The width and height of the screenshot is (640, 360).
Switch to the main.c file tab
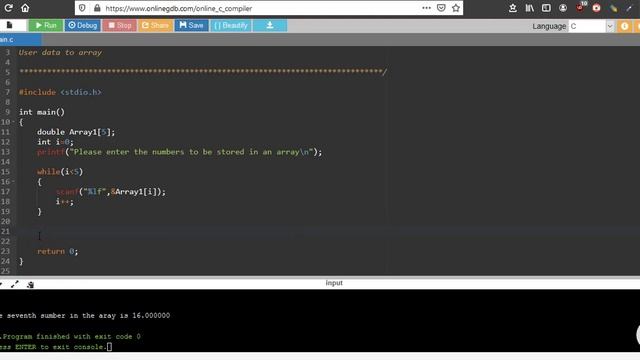pos(20,40)
